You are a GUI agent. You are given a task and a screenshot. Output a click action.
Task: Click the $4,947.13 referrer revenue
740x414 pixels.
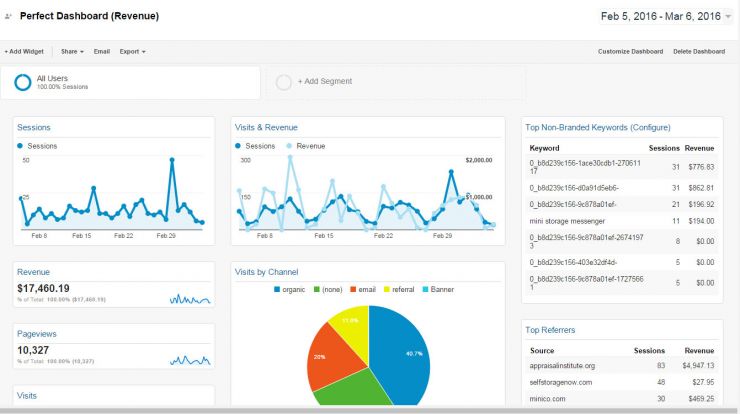pyautogui.click(x=698, y=366)
